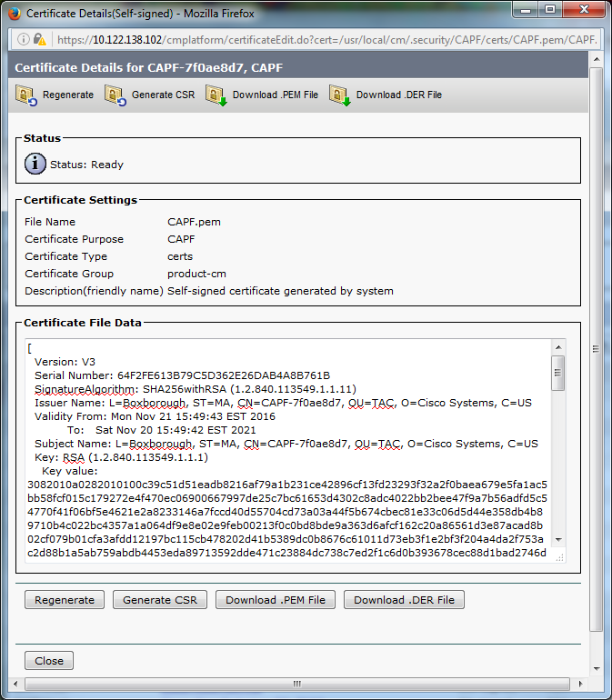
Task: Click the 'Certificate Type' label
Action: pos(65,256)
